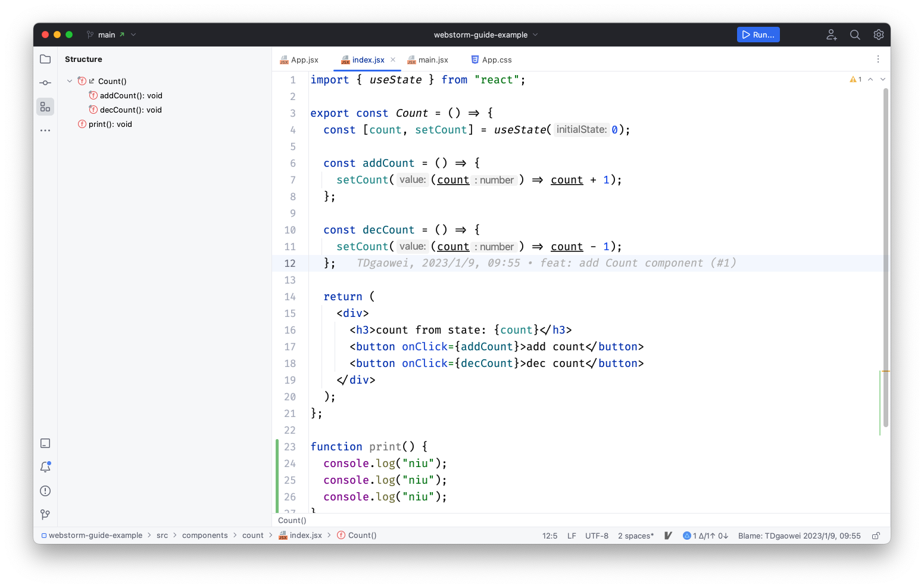This screenshot has height=588, width=924.
Task: Expand the webstorm-guide-example project dropdown
Action: pos(485,35)
